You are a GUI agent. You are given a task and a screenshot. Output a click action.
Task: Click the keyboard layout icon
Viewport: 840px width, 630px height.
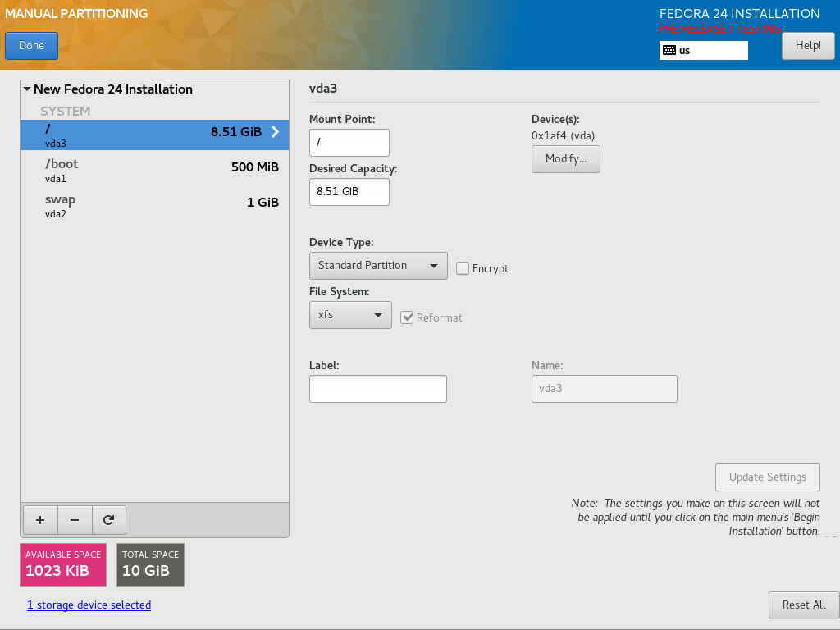[669, 50]
